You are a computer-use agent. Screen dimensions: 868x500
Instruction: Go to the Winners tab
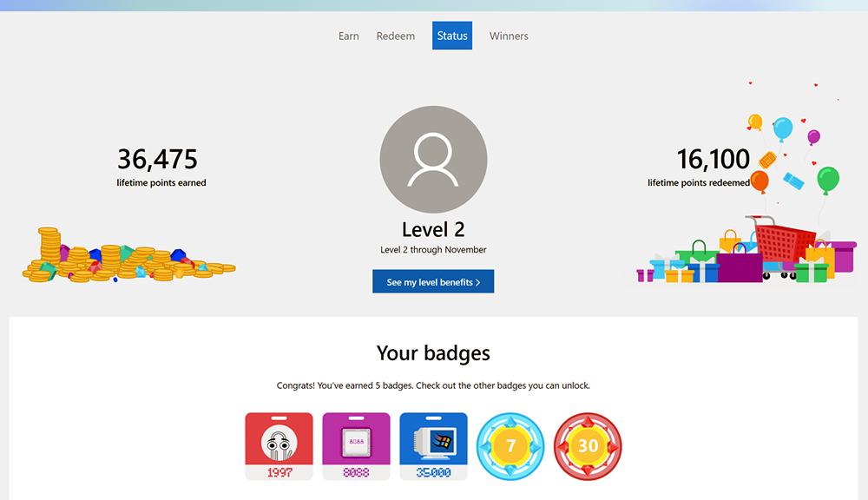click(x=509, y=36)
